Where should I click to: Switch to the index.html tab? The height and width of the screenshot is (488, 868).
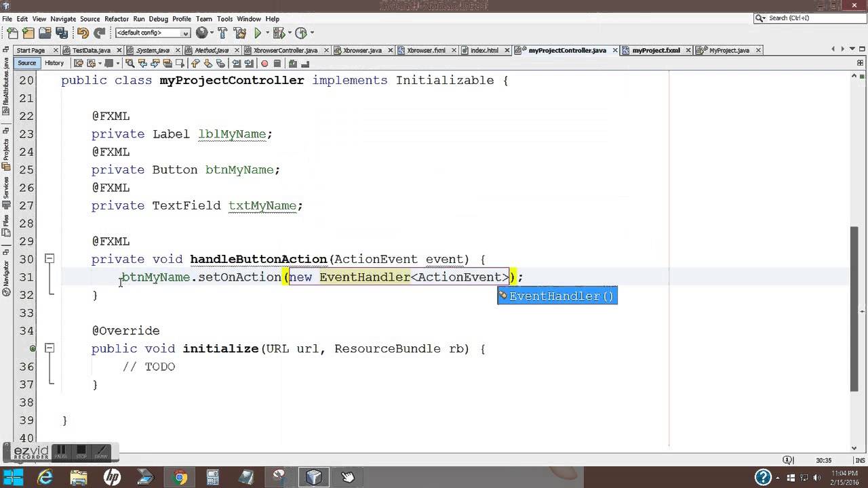(x=484, y=50)
